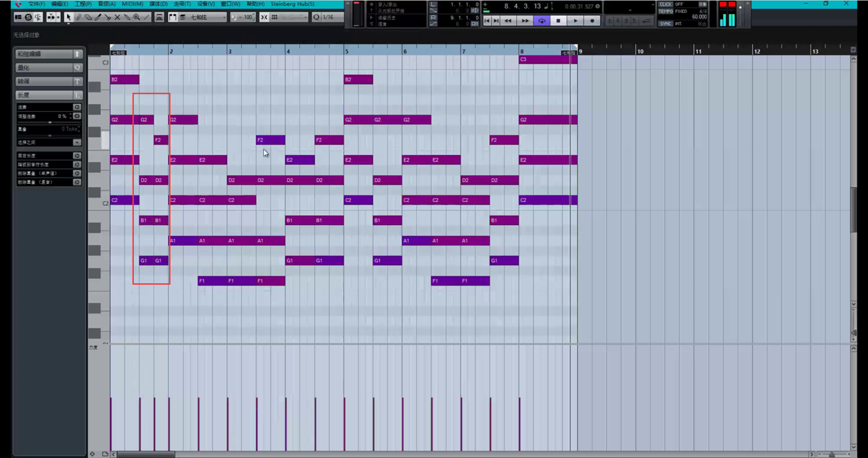Toggle the TEMPO track button
The height and width of the screenshot is (458, 868).
665,11
